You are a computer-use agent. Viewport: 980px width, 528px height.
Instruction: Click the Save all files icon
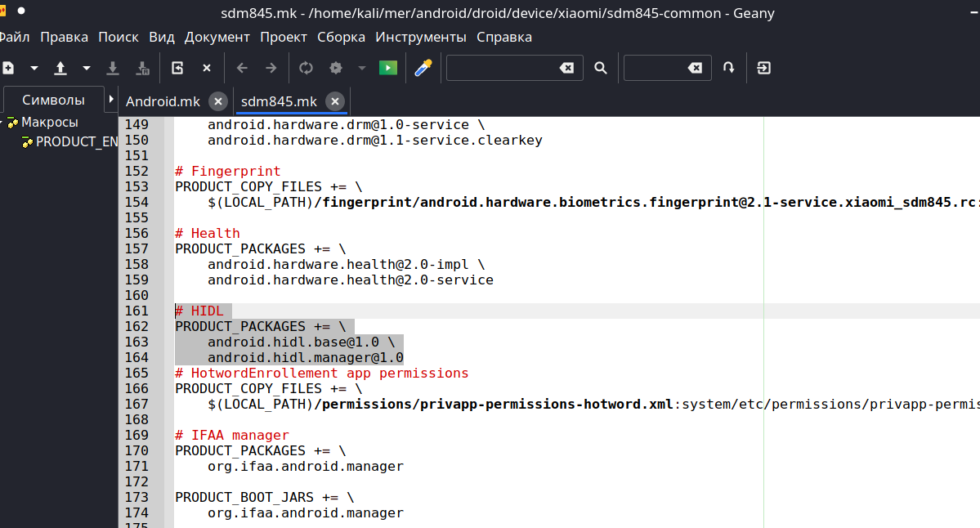(x=142, y=68)
